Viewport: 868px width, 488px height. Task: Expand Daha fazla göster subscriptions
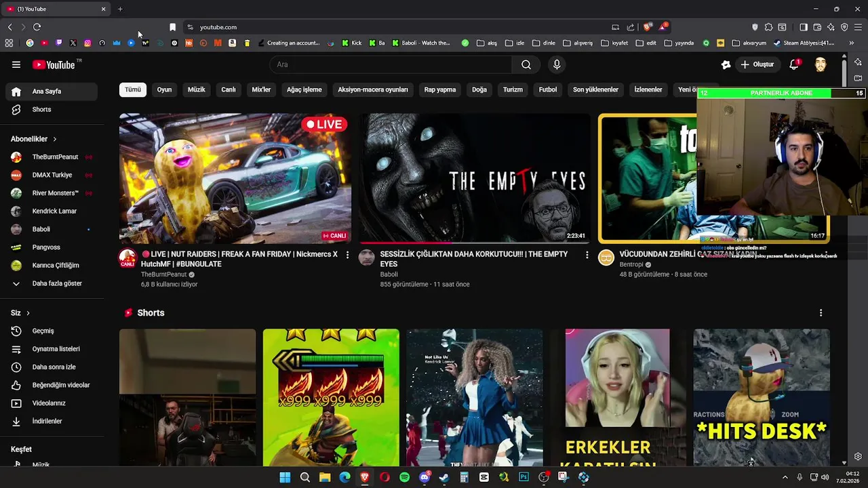(x=52, y=283)
